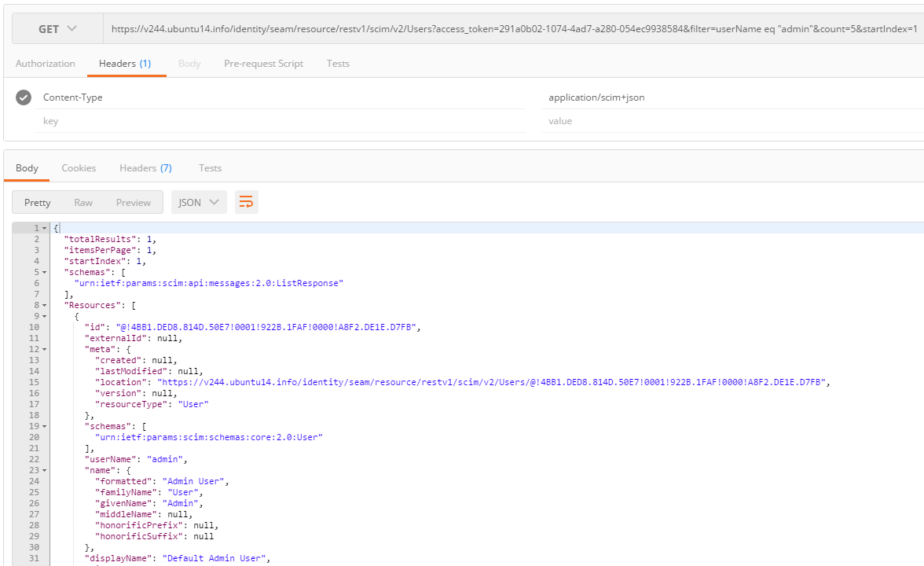
Task: Open the GET method dropdown
Action: coord(57,29)
